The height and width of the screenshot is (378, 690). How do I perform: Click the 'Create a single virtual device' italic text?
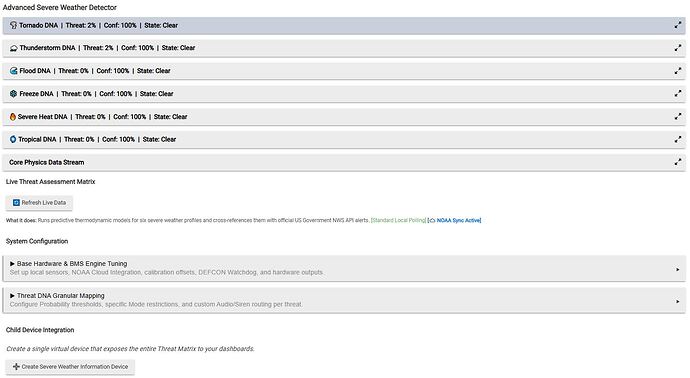(x=130, y=349)
